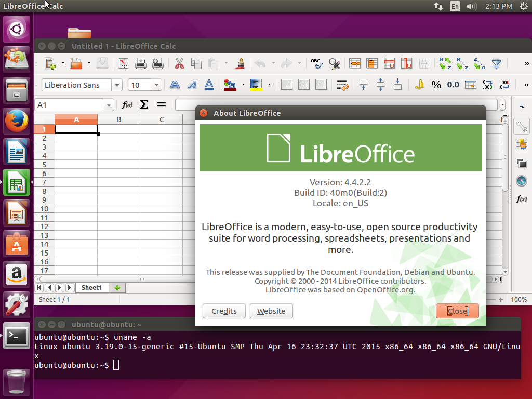Click the Spelling ABC check icon
Image resolution: width=532 pixels, height=399 pixels.
pos(316,63)
